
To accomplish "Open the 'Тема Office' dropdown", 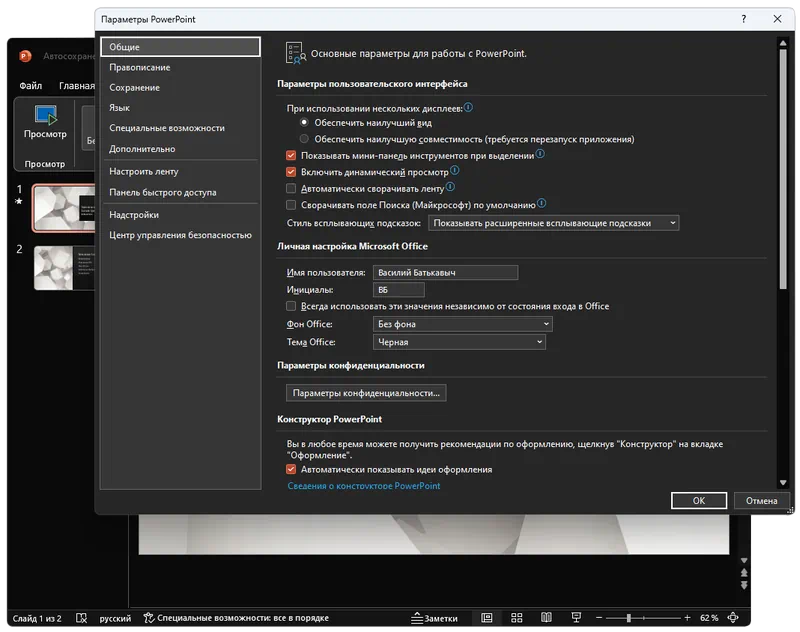I will pos(458,342).
